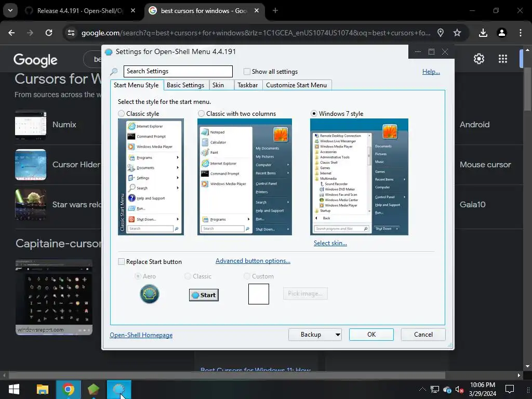Click the Aero shell start button image

[x=149, y=294]
